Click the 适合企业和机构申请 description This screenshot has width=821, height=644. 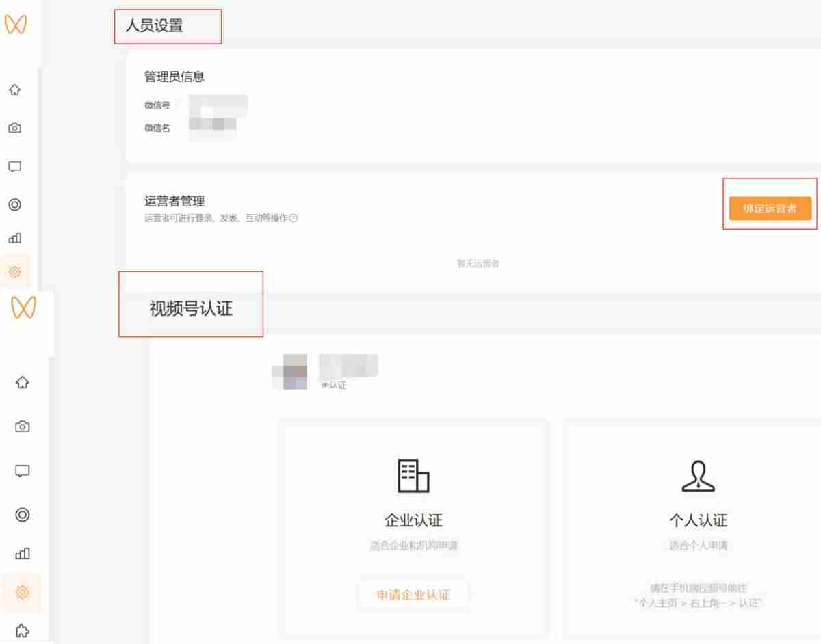[414, 546]
